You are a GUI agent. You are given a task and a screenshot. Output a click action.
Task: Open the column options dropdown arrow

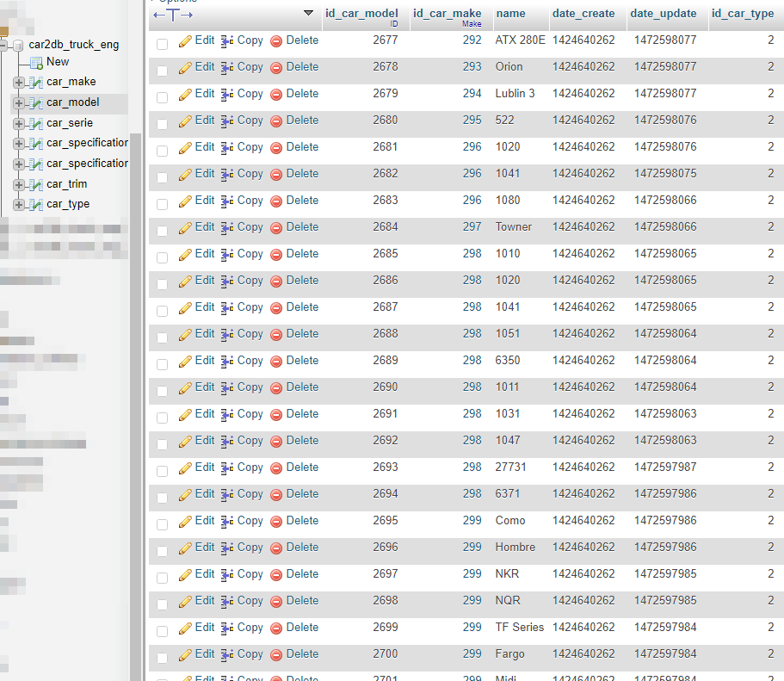[x=308, y=13]
